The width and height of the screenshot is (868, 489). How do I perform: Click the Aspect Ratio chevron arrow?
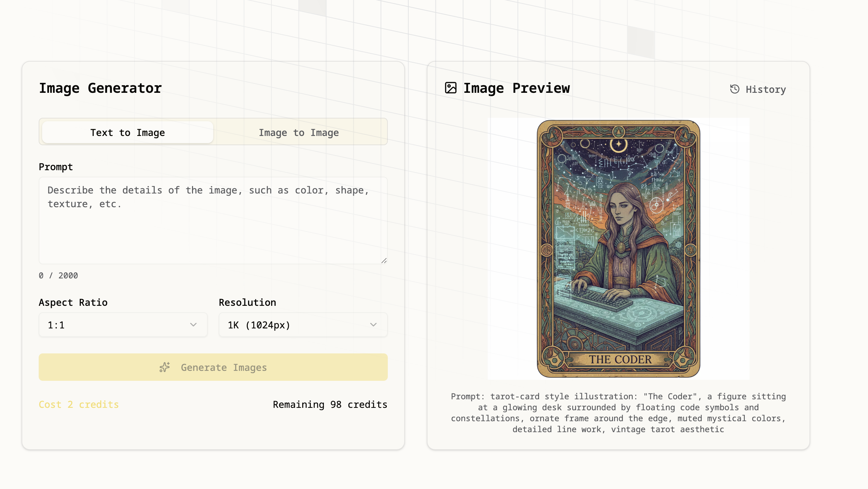tap(193, 325)
